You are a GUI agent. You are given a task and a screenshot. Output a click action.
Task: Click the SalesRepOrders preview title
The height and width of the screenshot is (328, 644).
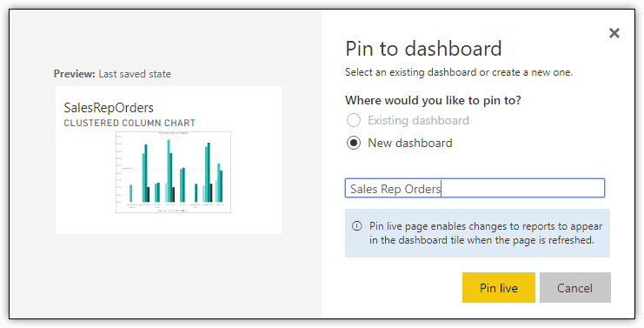109,108
